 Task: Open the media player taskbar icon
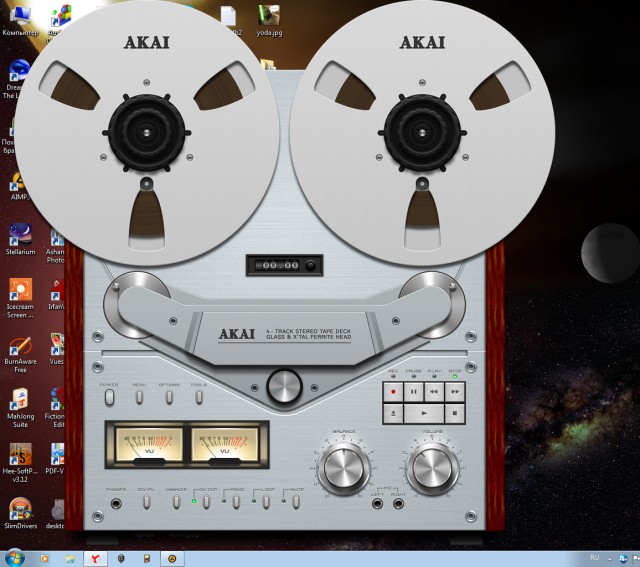point(44,559)
